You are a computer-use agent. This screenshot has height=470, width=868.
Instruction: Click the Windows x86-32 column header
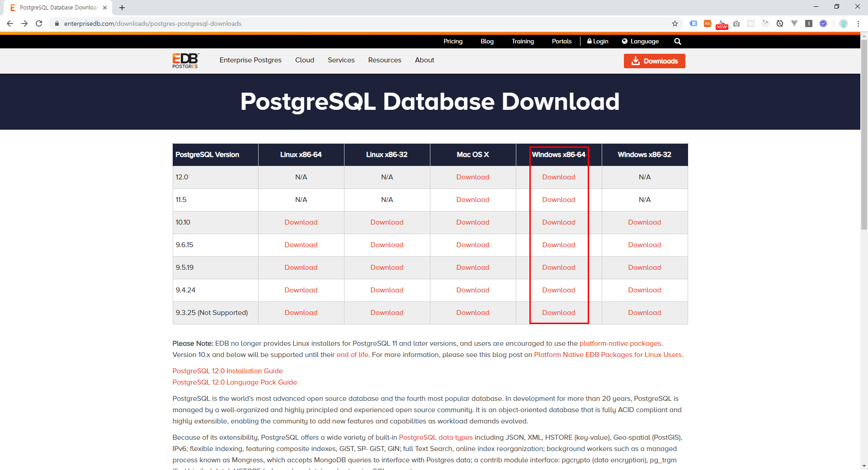(x=645, y=155)
